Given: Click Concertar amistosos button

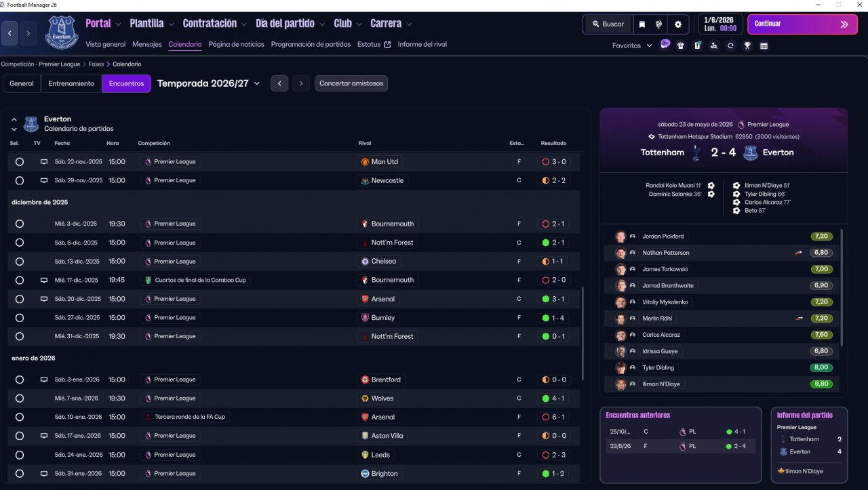Looking at the screenshot, I should click(x=351, y=83).
